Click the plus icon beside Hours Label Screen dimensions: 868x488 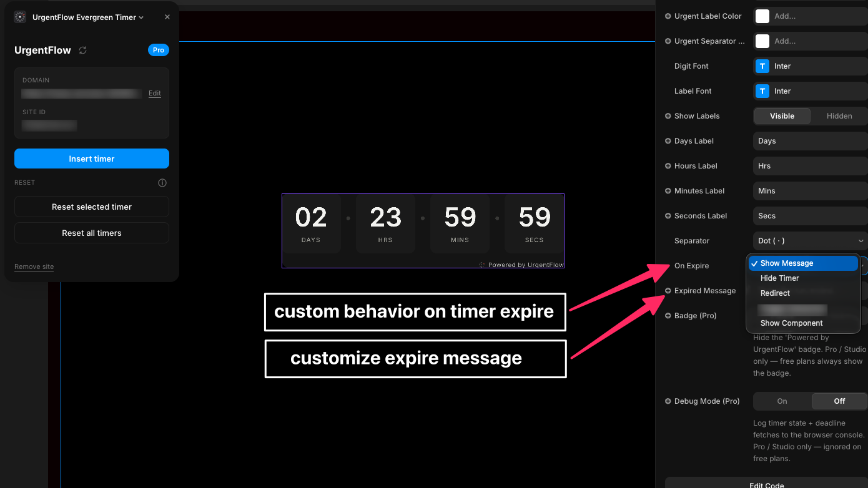(x=668, y=166)
